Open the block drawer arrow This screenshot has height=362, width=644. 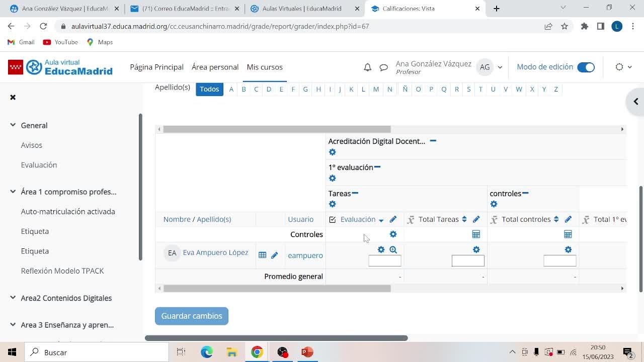pos(636,102)
